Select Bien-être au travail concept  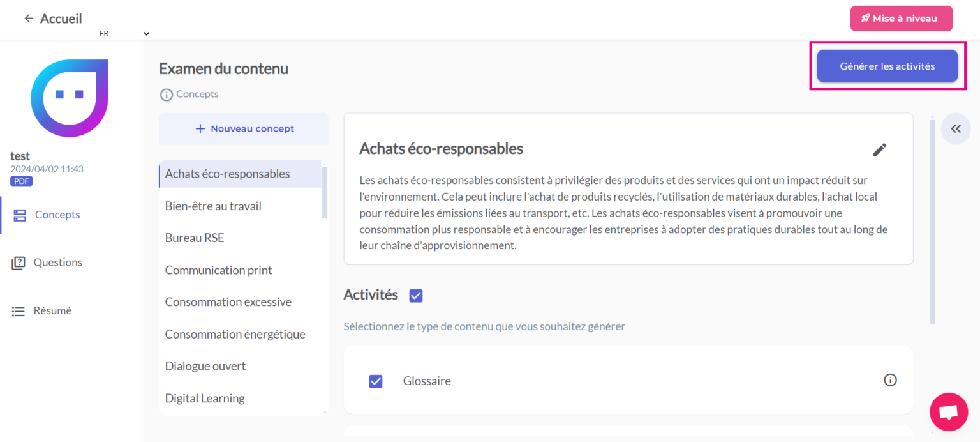pos(213,206)
